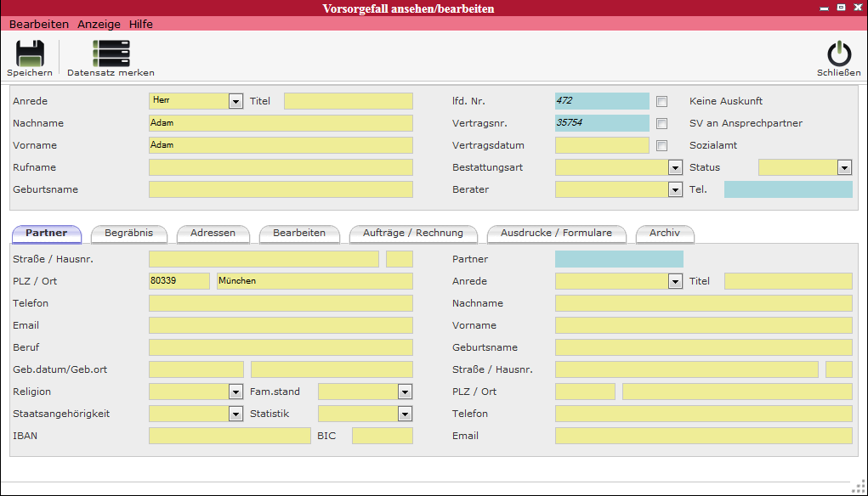This screenshot has width=868, height=496.
Task: Toggle the SV an Ansprechpartner checkbox
Action: tap(662, 123)
